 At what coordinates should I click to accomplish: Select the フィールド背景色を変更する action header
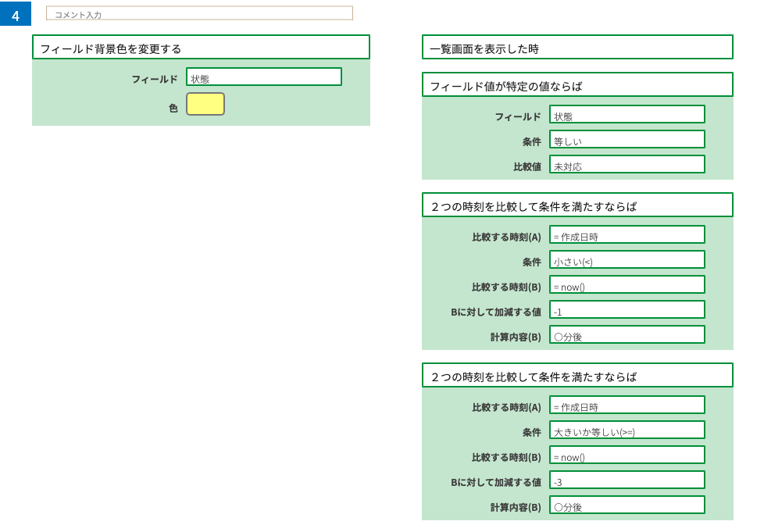click(201, 47)
